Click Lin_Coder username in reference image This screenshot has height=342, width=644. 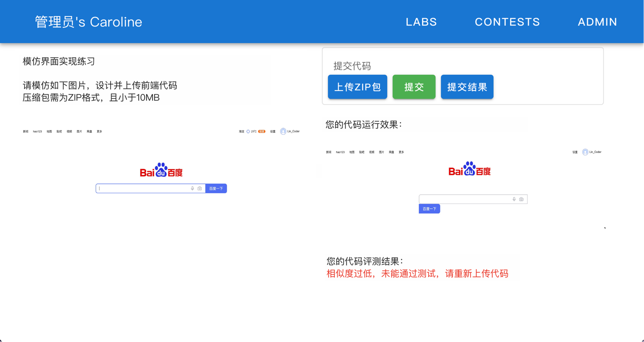tap(293, 132)
